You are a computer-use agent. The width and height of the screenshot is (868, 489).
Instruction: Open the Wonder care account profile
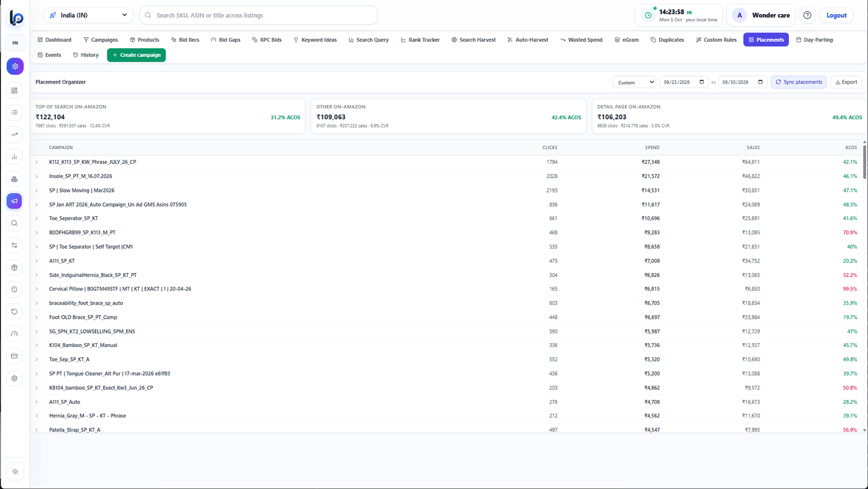(761, 15)
